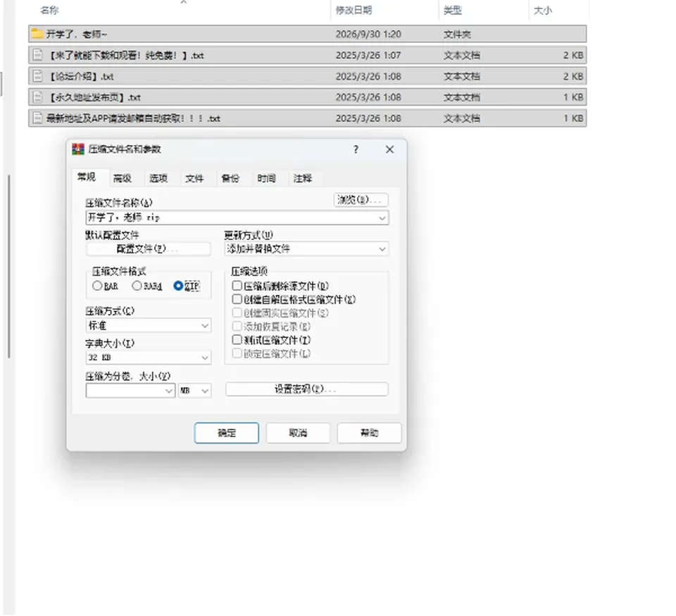Click the question mark help icon in the dialog
The width and height of the screenshot is (676, 616).
tap(356, 149)
